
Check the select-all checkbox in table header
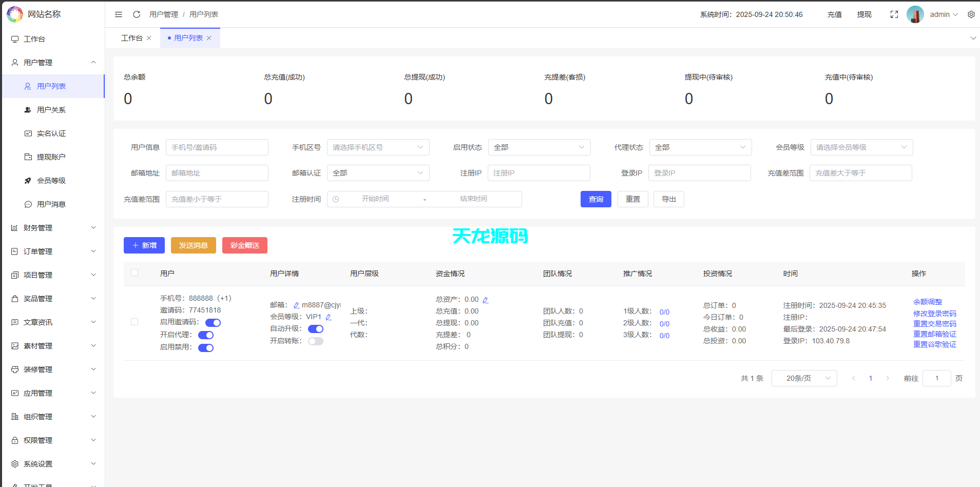(x=134, y=272)
